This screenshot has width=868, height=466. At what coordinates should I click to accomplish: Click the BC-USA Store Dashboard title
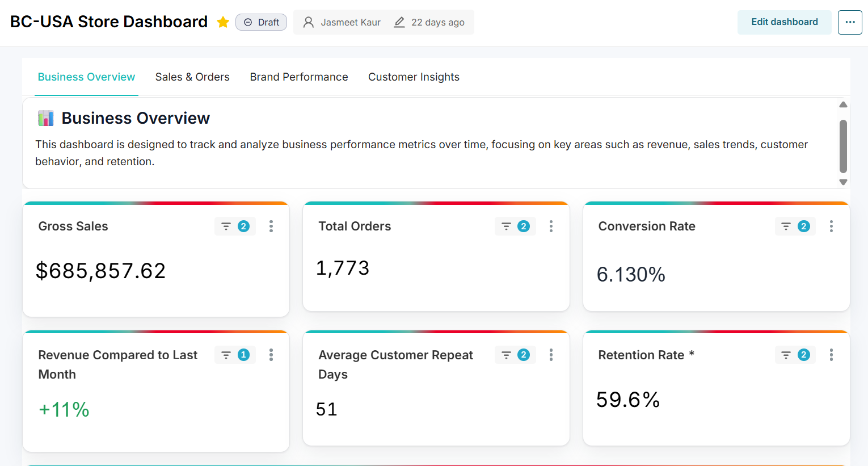[x=109, y=22]
